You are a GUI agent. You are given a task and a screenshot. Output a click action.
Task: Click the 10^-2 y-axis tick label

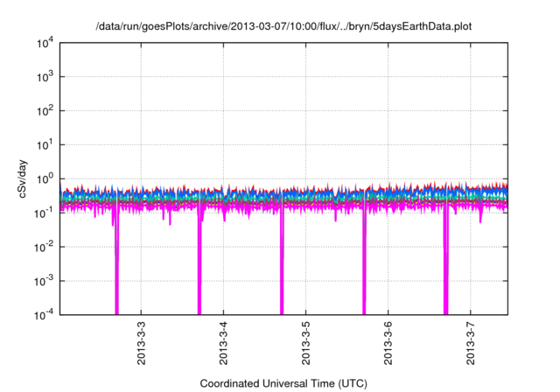[44, 247]
